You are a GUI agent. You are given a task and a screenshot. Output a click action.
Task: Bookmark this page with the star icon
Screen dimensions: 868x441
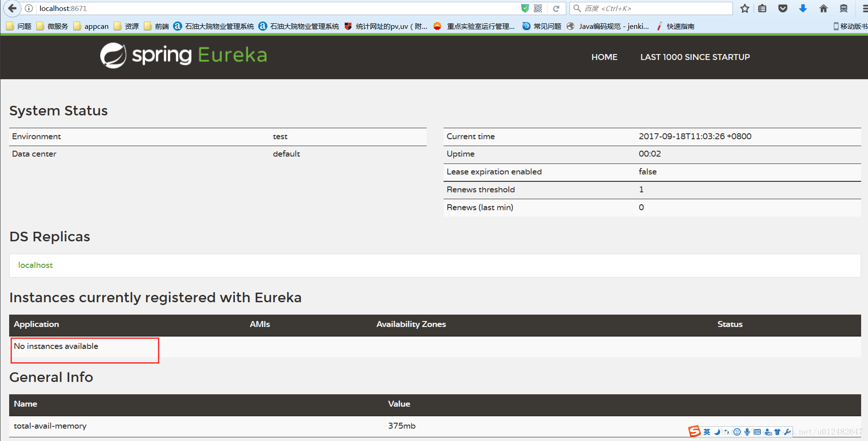pyautogui.click(x=745, y=8)
